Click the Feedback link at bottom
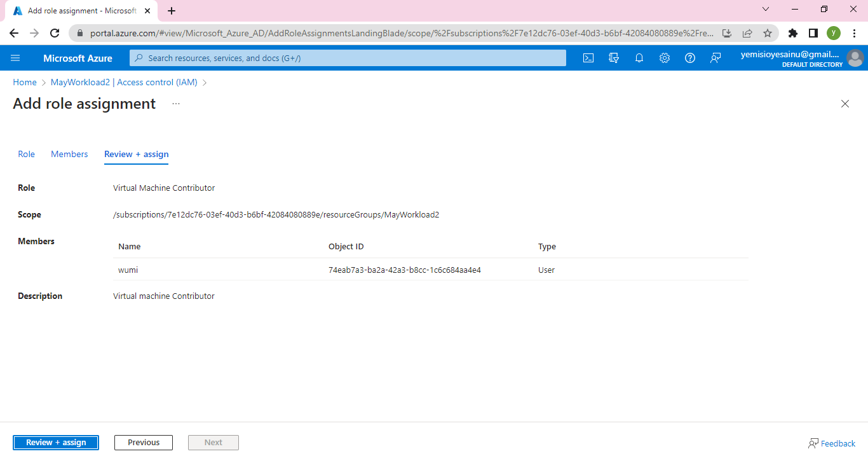The height and width of the screenshot is (463, 868). (832, 443)
